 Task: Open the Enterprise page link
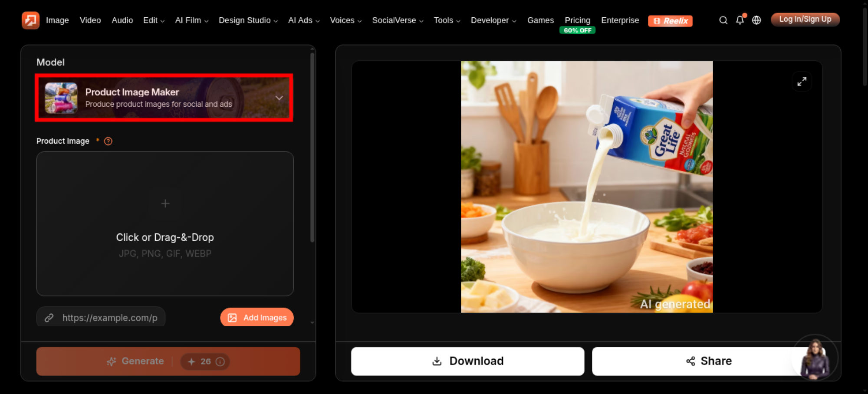[620, 20]
